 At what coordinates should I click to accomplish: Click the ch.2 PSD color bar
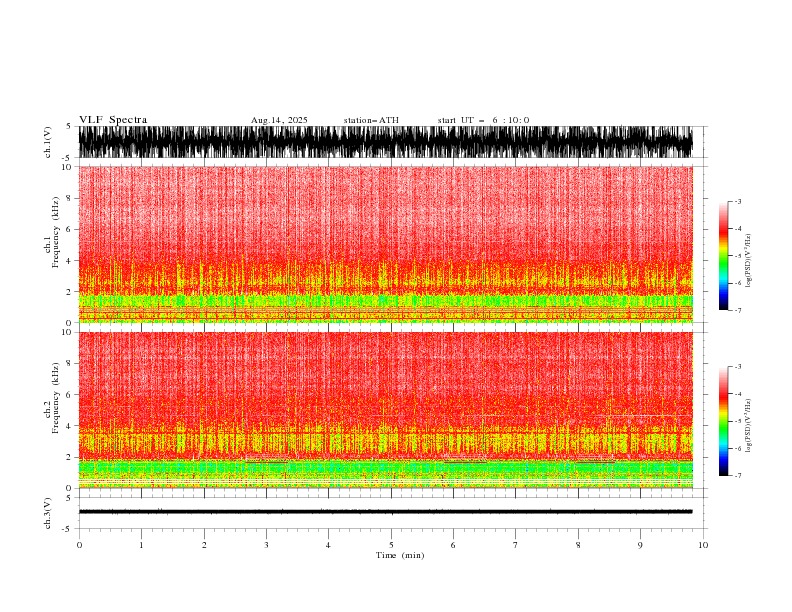click(x=723, y=421)
